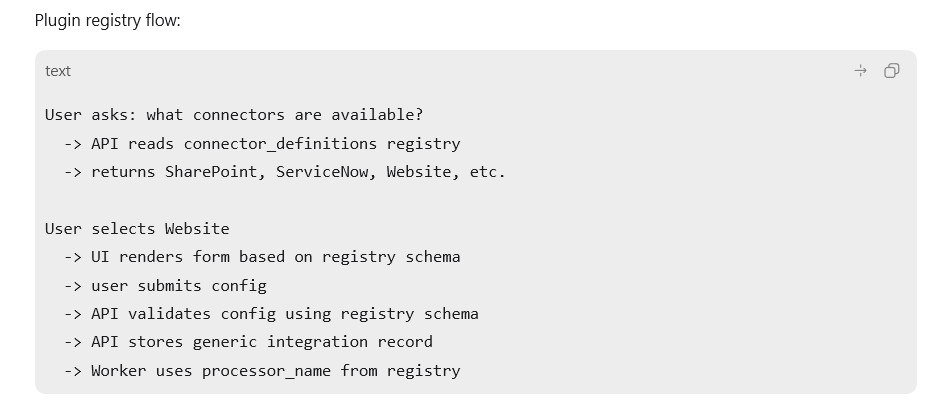Click the 'API reads connector_definitions registry' line
The image size is (940, 401).
[x=262, y=144]
